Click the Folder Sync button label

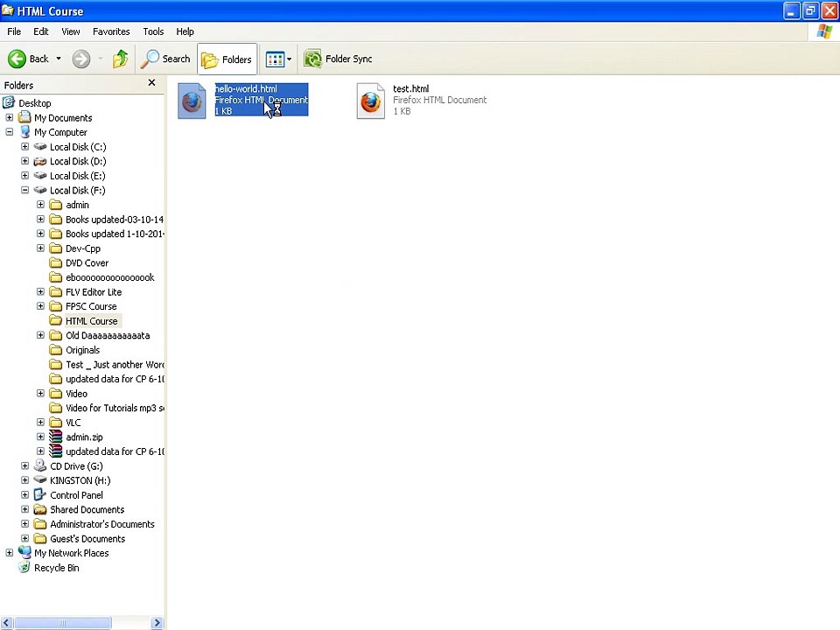click(349, 59)
